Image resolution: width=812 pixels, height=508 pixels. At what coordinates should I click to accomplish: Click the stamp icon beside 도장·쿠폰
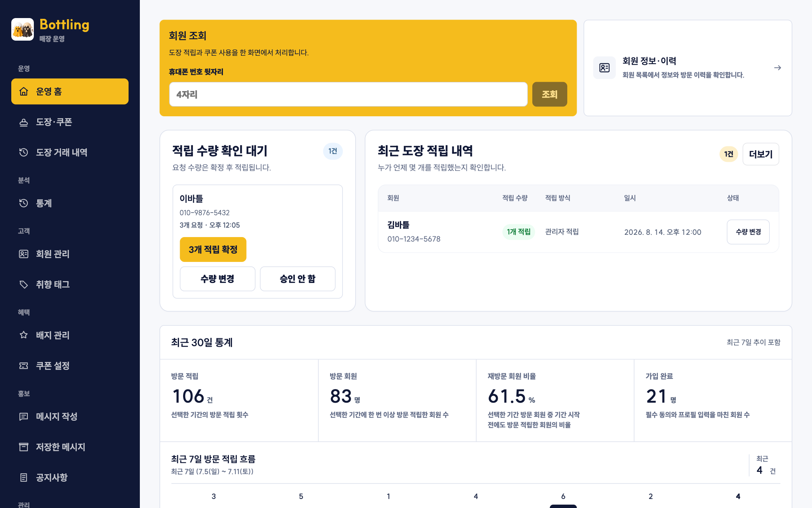tap(24, 122)
